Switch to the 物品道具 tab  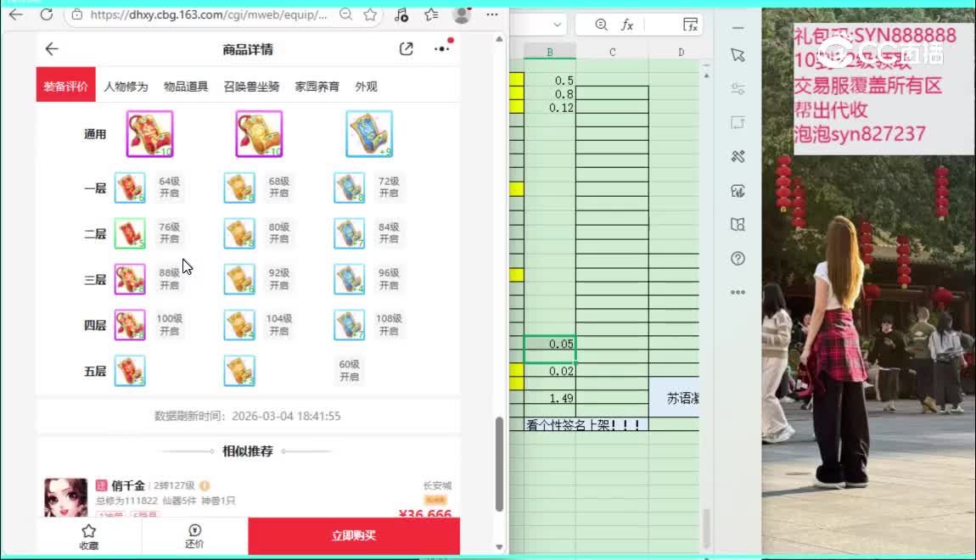pos(186,86)
